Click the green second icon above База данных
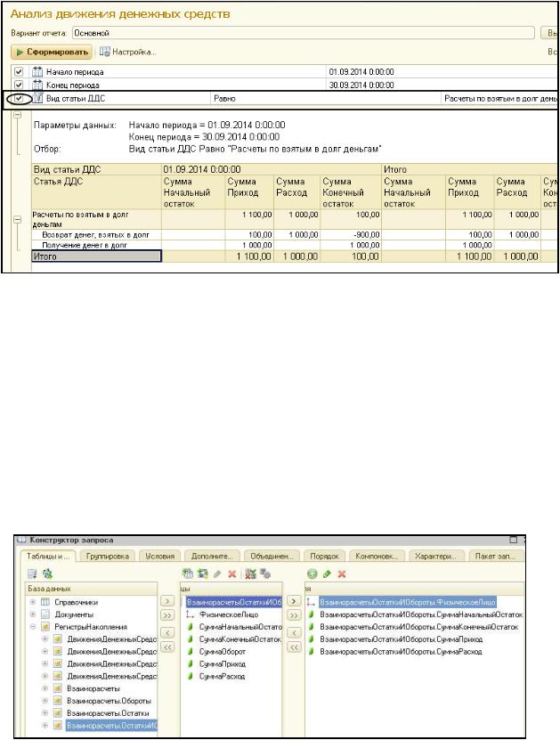Image resolution: width=560 pixels, height=740 pixels. tap(47, 573)
